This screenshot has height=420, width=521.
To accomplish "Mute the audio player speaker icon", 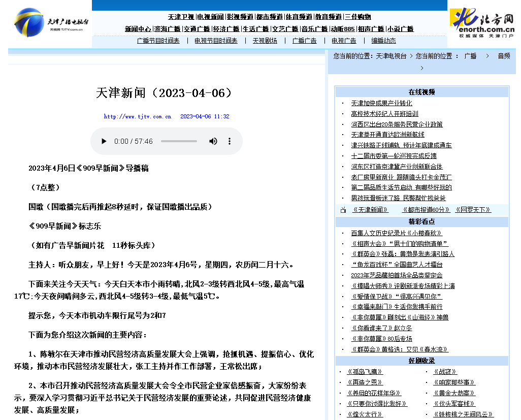I will (213, 141).
